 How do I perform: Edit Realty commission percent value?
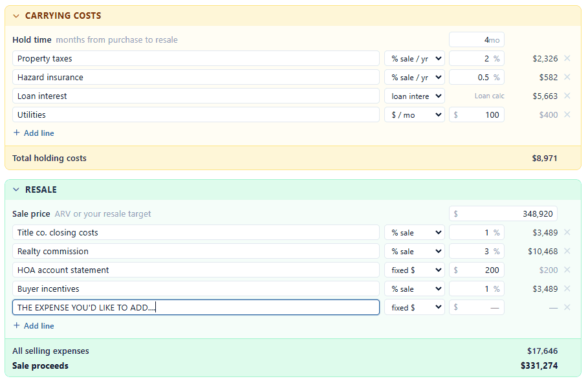(477, 251)
